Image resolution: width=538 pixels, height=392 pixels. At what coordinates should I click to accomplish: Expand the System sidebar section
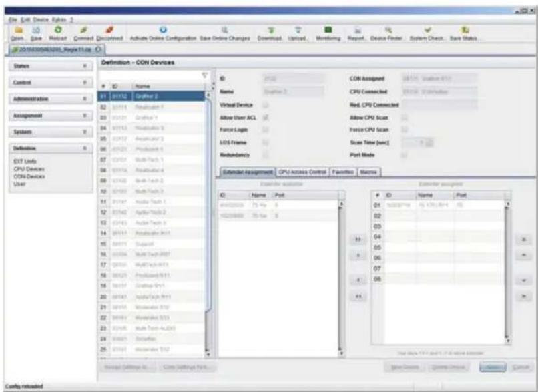point(51,132)
